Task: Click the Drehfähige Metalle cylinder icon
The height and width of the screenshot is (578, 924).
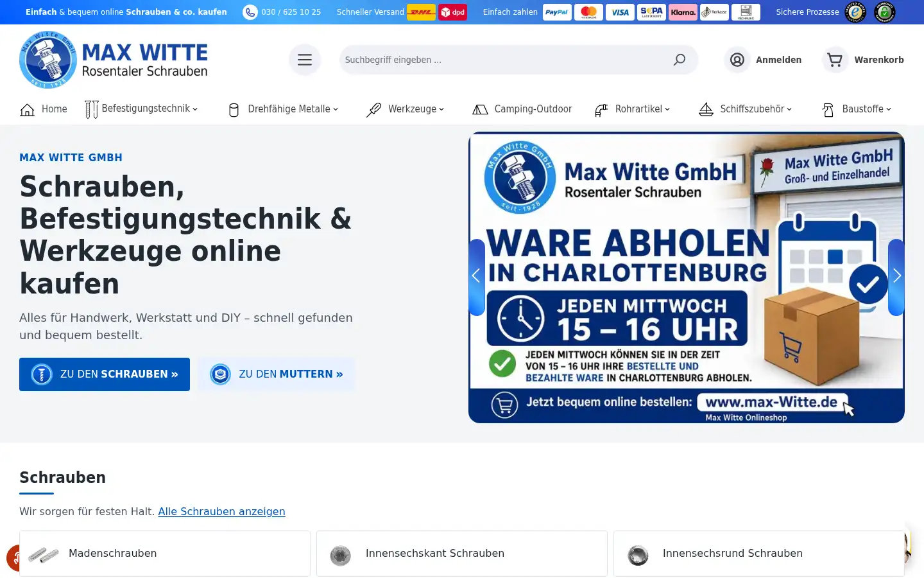Action: click(x=234, y=110)
